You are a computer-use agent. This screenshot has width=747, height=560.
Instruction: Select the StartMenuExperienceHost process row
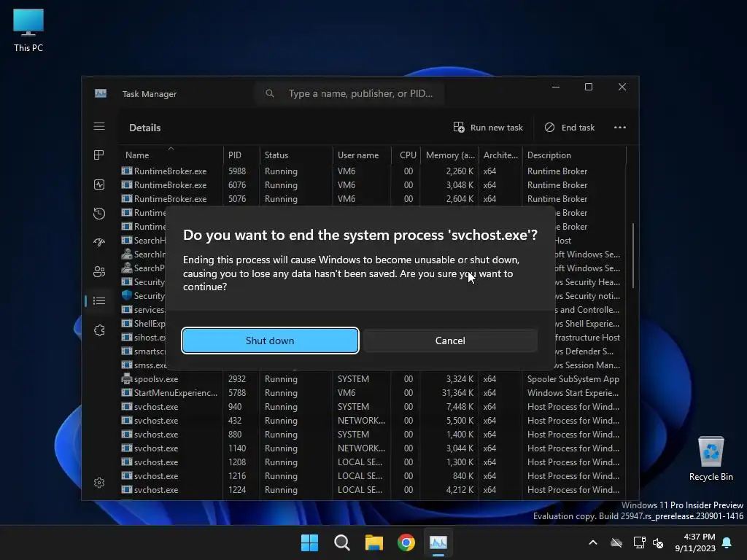[x=373, y=393]
